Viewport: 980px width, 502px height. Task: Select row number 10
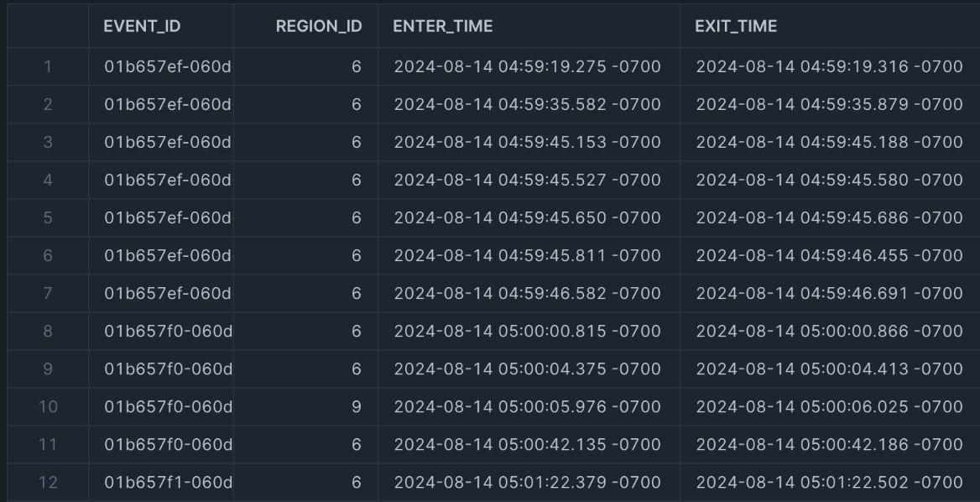tap(48, 407)
